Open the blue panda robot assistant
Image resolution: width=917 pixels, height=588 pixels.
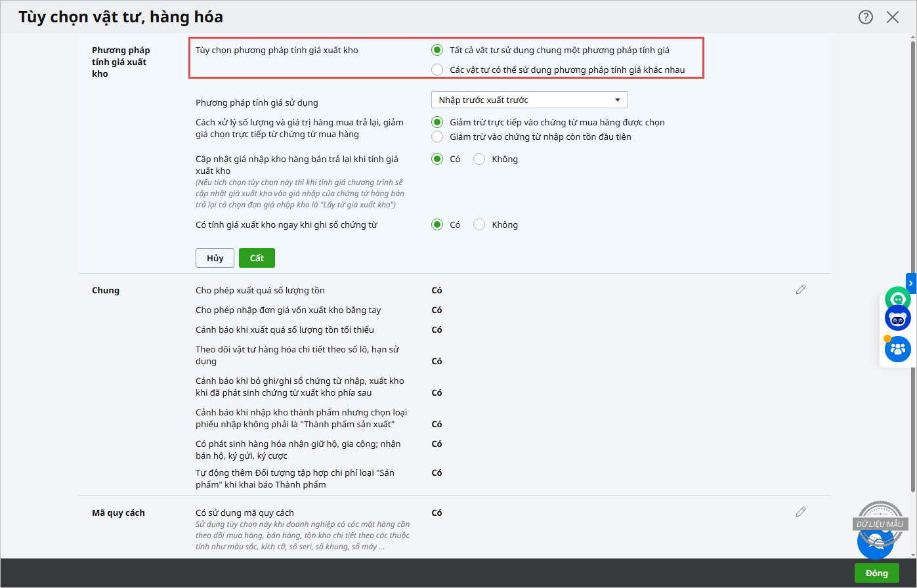(x=897, y=319)
